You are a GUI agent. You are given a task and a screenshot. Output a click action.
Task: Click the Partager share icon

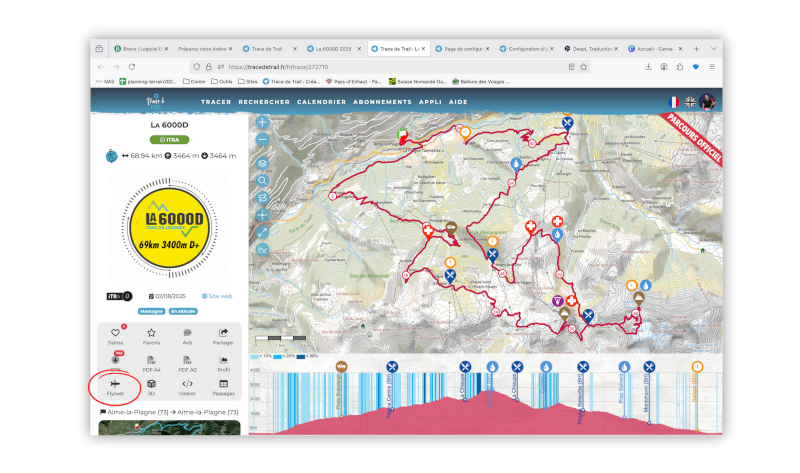point(223,334)
